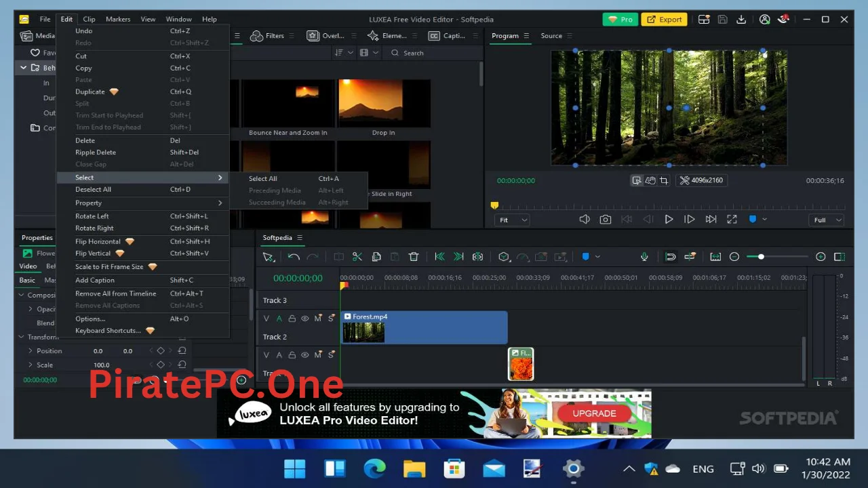Viewport: 868px width, 488px height.
Task: Open the Fit zoom dropdown under preview
Action: coord(513,220)
